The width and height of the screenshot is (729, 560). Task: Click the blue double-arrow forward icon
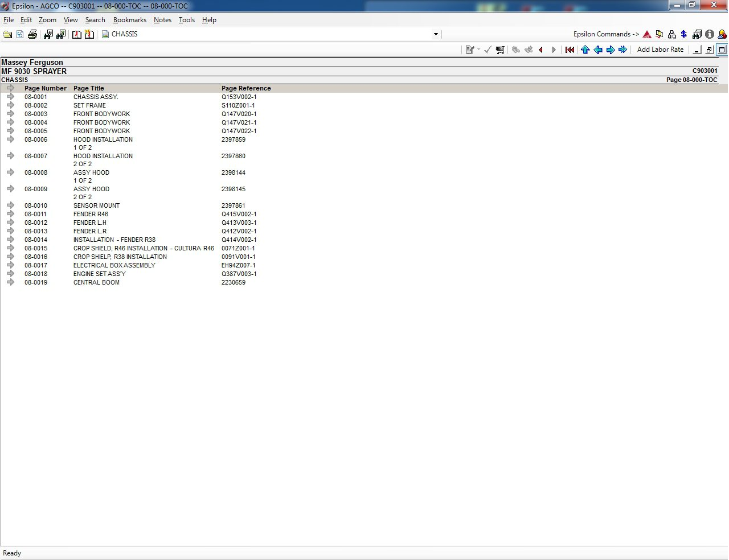pyautogui.click(x=622, y=50)
